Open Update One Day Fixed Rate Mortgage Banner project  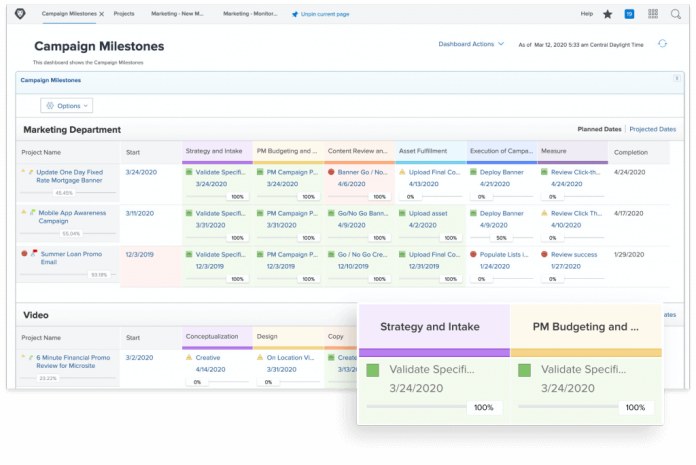pos(69,176)
